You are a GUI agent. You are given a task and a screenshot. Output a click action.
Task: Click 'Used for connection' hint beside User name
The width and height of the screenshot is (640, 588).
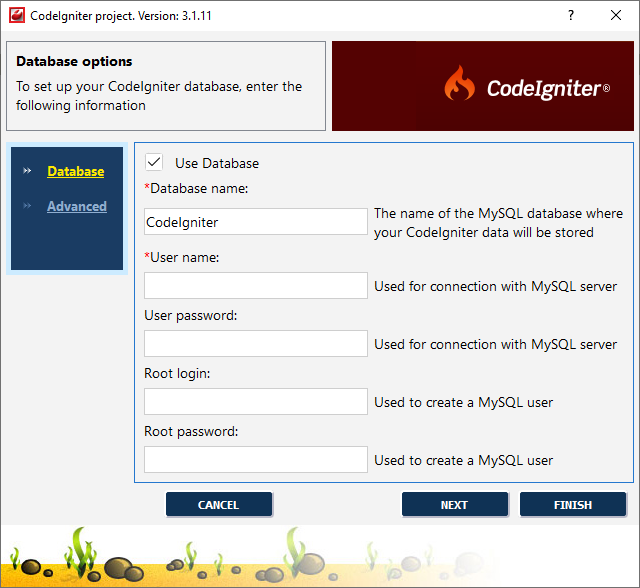[496, 286]
